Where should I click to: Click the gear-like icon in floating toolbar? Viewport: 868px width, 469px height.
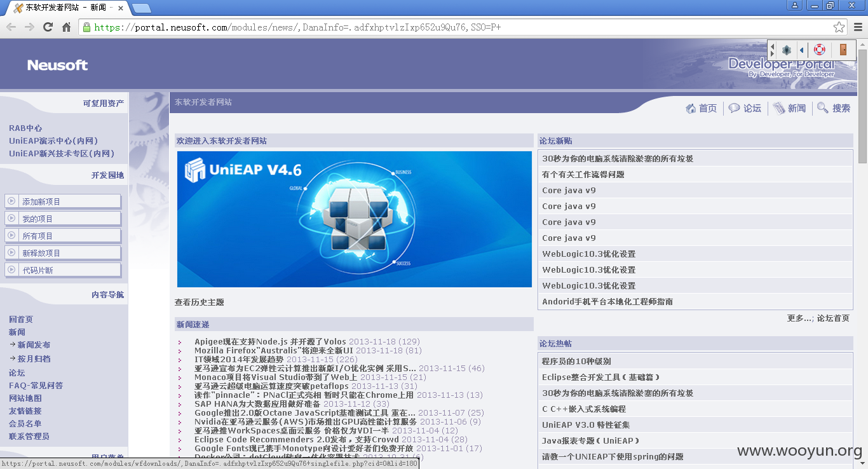coord(787,50)
